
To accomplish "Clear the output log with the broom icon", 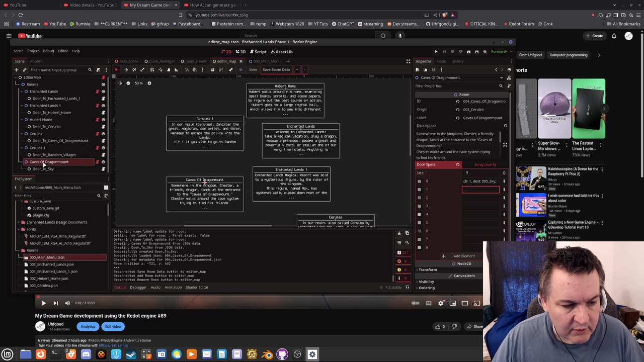I will coord(399,233).
